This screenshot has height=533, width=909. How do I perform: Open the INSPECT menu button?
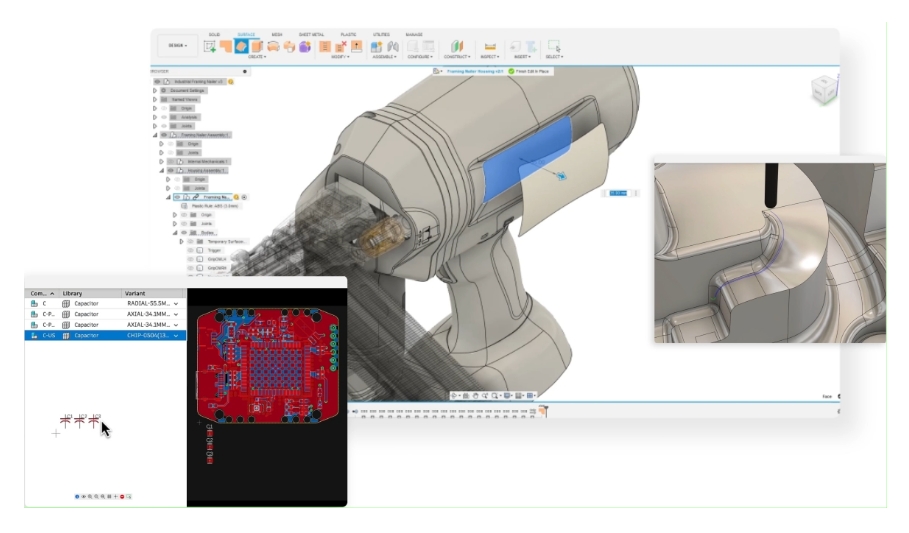pyautogui.click(x=490, y=57)
